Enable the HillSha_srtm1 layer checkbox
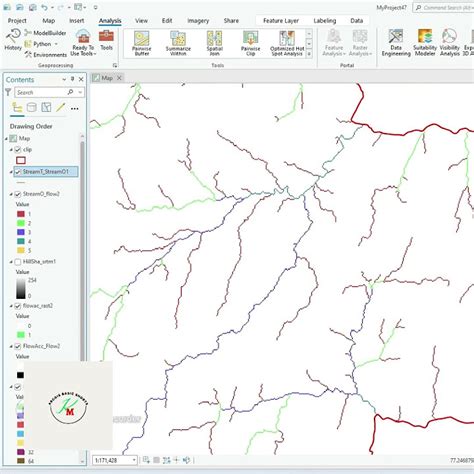 [18, 262]
